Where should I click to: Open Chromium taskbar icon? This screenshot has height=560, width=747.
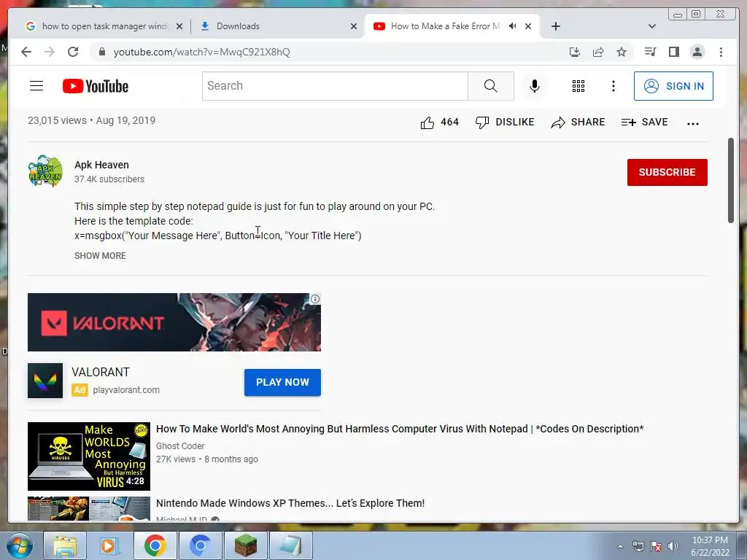click(x=201, y=545)
